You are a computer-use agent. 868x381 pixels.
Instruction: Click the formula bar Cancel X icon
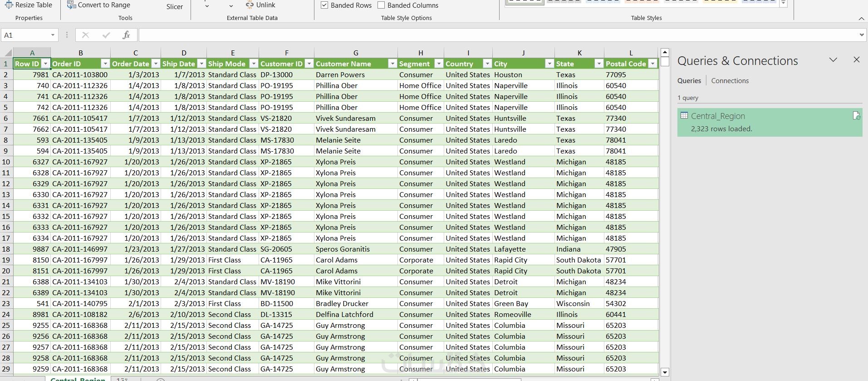point(85,35)
